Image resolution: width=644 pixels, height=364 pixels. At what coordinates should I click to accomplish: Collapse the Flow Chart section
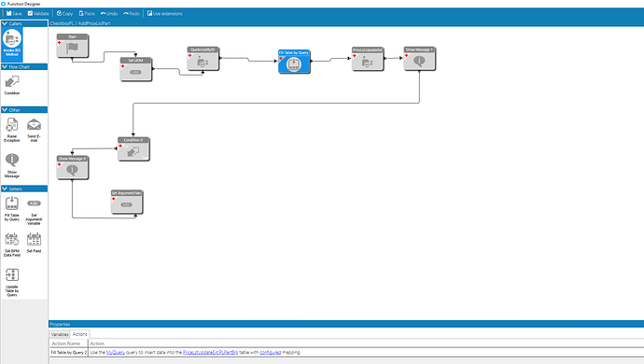(5, 66)
